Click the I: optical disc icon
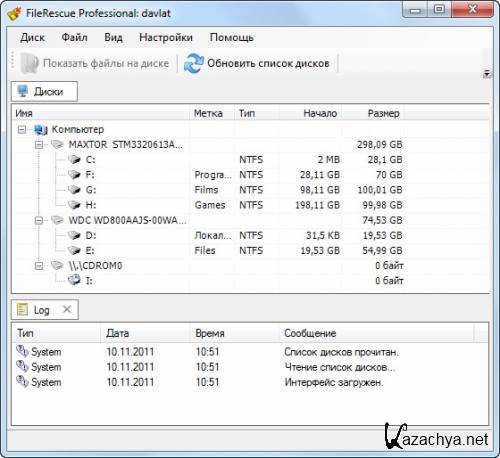 (x=74, y=280)
